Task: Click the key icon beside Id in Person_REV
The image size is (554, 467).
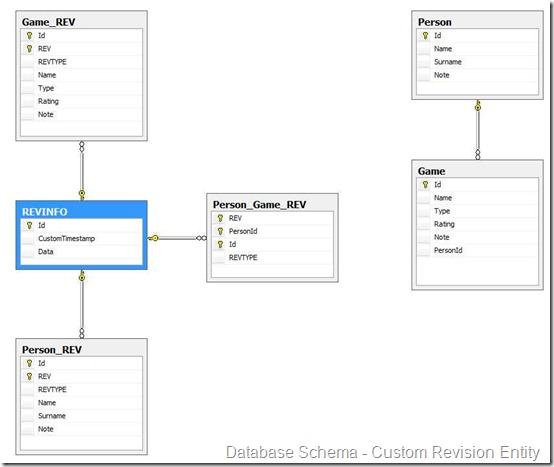Action: pos(29,363)
